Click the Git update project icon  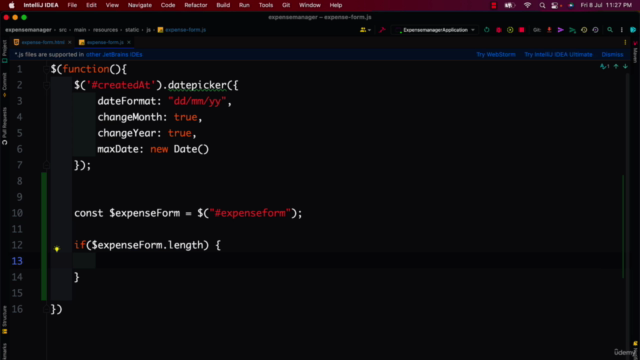coord(549,30)
